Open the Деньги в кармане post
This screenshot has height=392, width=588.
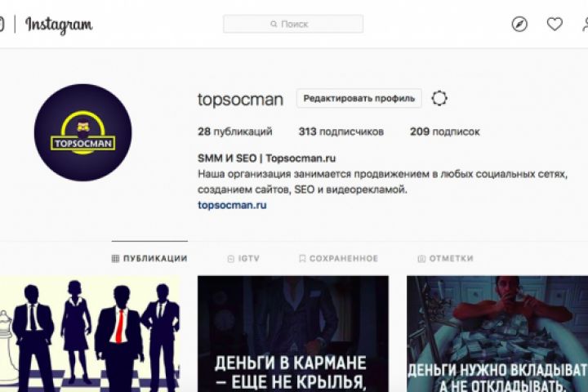293,334
